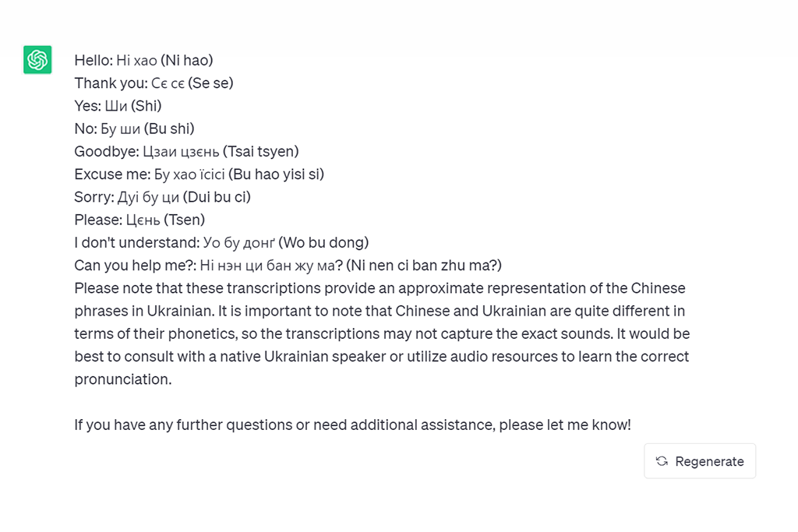Click the ChatGPT logo avatar

point(37,60)
